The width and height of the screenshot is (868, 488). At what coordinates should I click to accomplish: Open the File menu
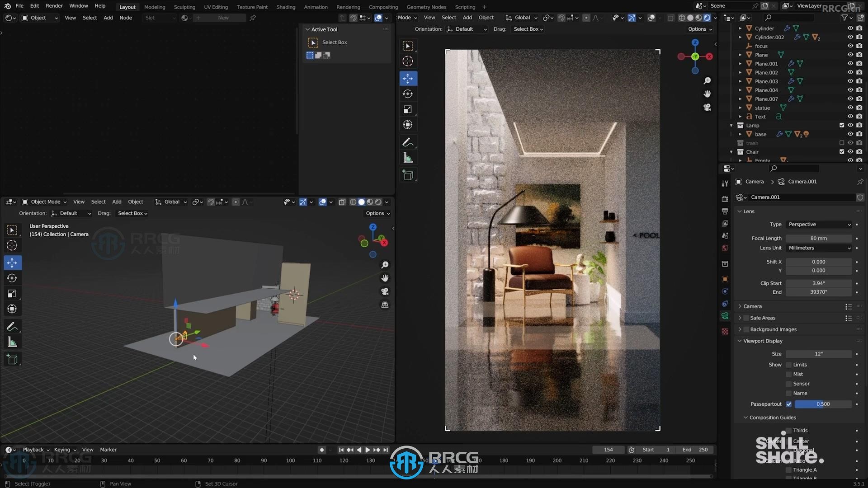click(x=19, y=6)
